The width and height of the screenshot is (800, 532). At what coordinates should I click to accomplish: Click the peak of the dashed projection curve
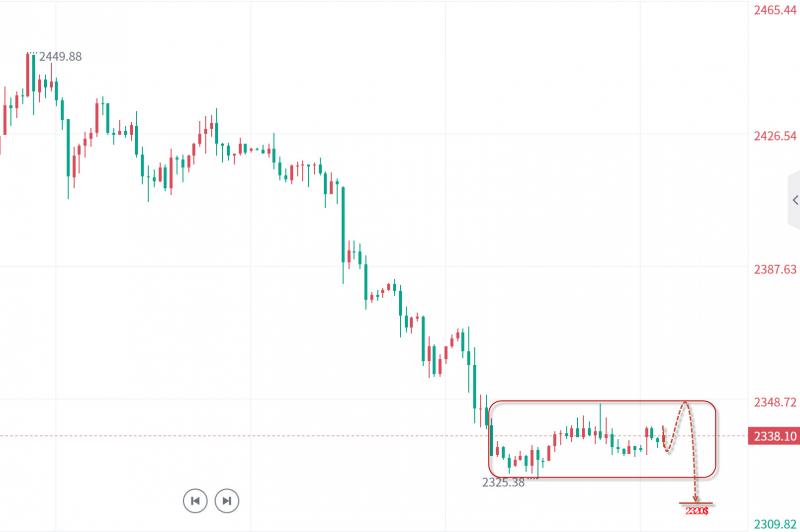tap(685, 403)
